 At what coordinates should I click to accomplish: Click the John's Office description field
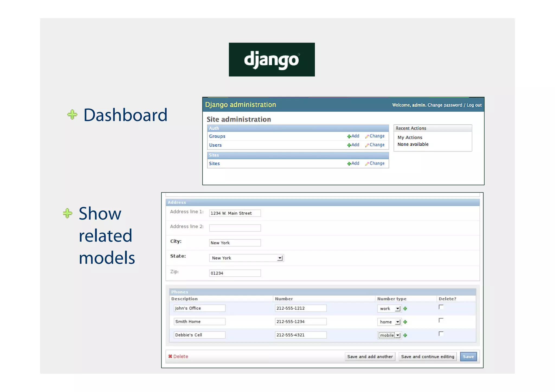pyautogui.click(x=199, y=308)
